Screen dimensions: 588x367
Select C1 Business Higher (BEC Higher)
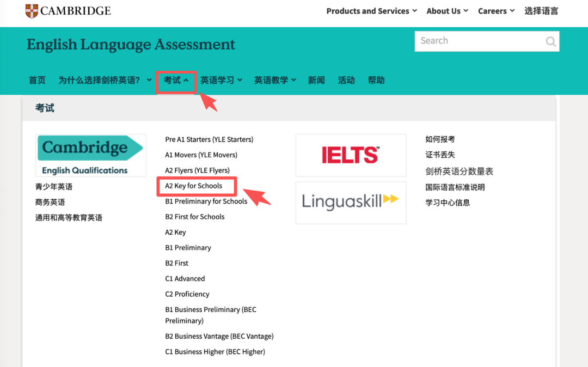tap(215, 352)
